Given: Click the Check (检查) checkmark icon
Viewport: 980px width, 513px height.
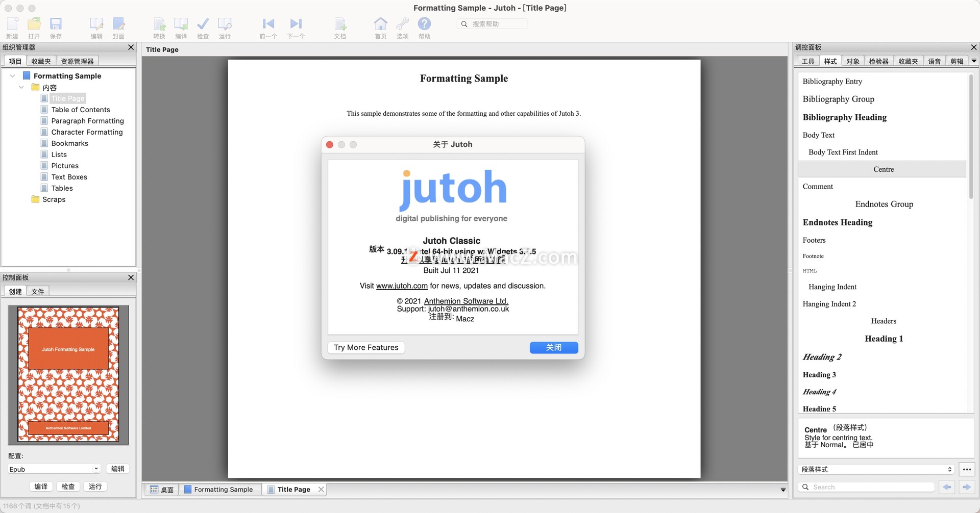Looking at the screenshot, I should [203, 23].
